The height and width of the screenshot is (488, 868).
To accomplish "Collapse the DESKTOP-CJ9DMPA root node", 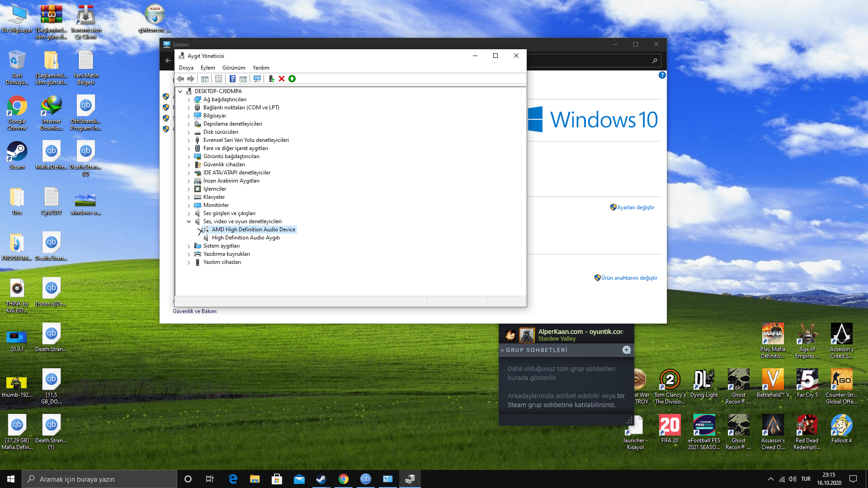I will click(180, 91).
